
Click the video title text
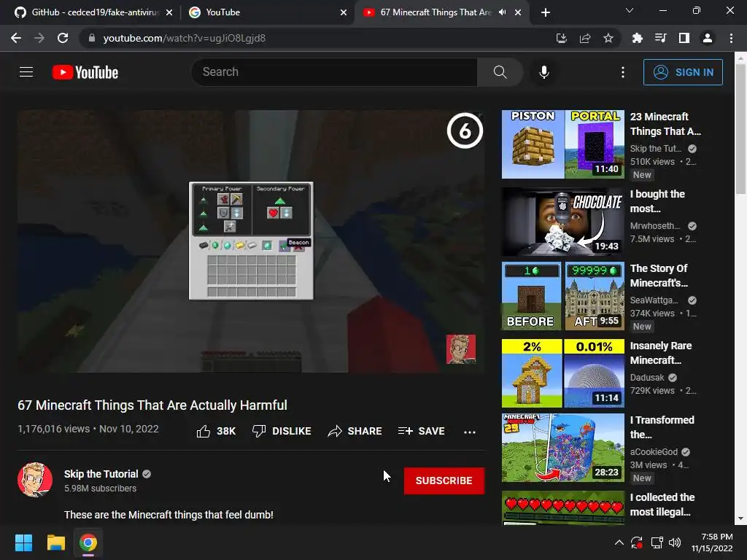tap(152, 405)
